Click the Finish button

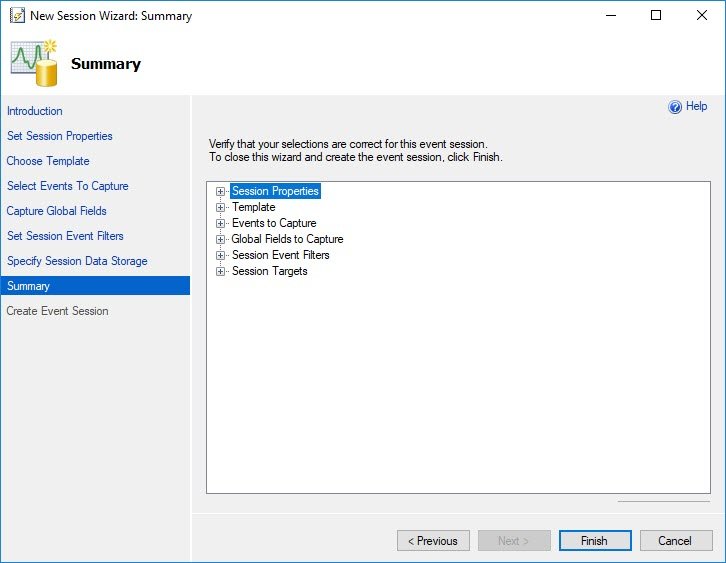click(595, 541)
